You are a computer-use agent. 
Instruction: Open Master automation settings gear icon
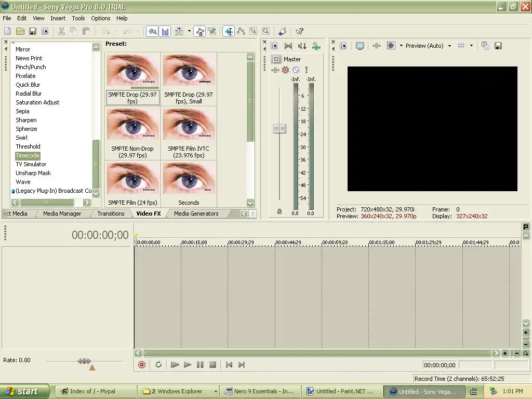(285, 70)
